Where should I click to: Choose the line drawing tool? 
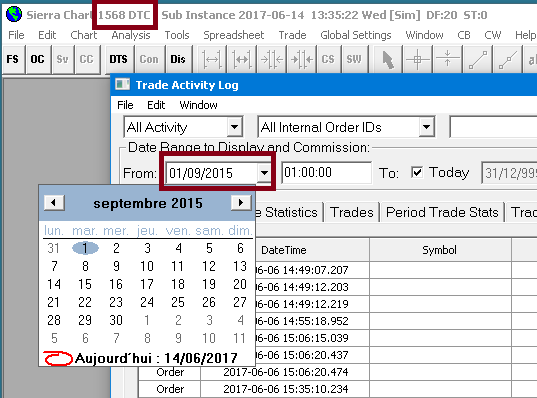477,60
